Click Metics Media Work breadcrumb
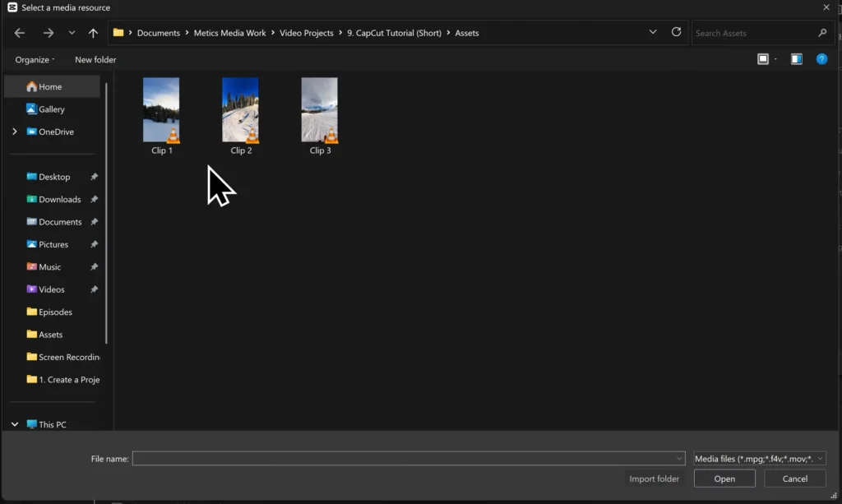 230,33
